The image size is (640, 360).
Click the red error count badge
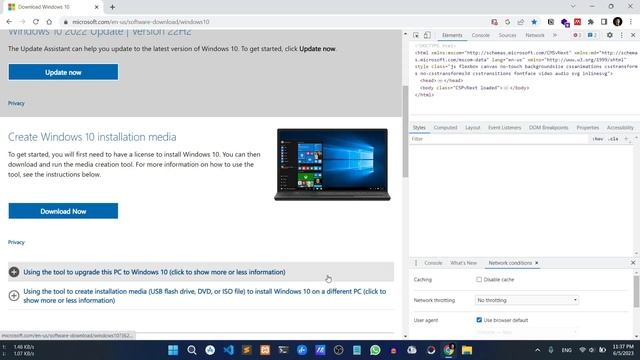tap(577, 35)
